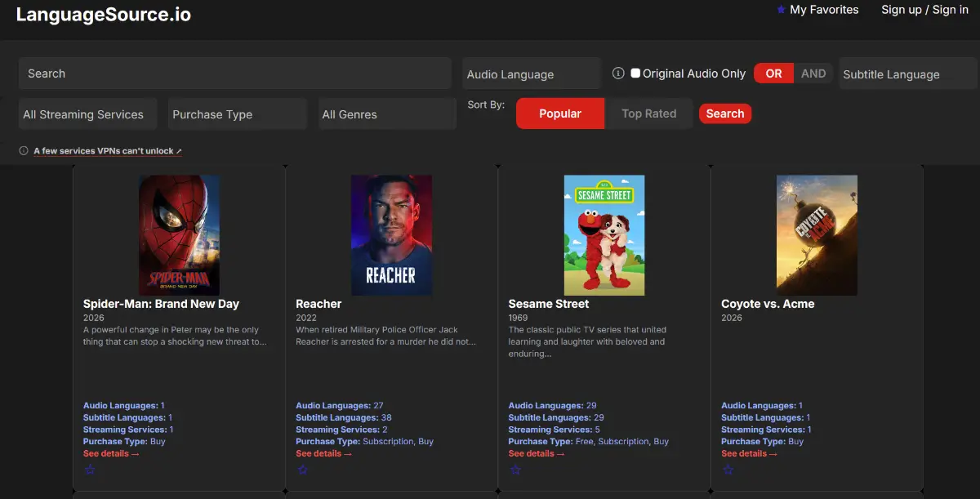980x499 pixels.
Task: Expand the All Streaming Services dropdown
Action: point(87,114)
